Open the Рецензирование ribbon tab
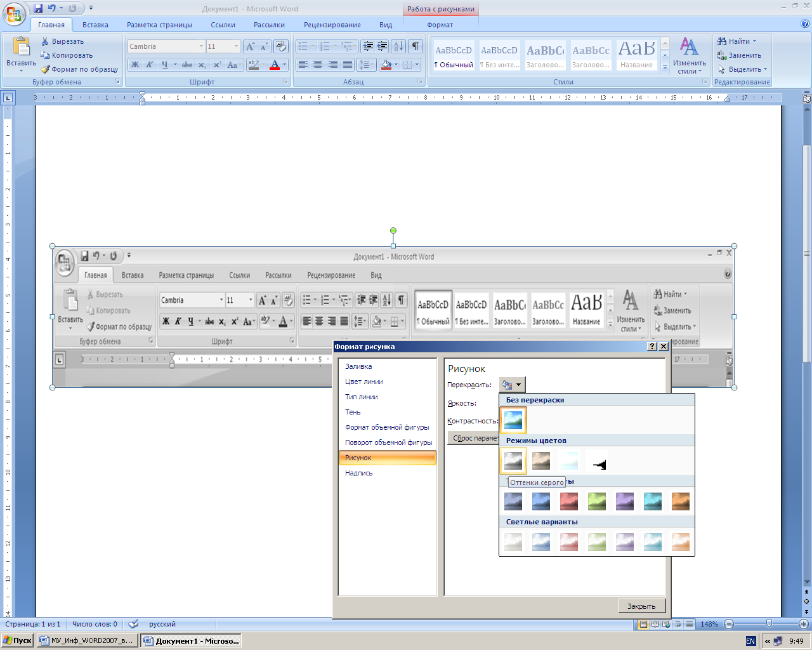 pyautogui.click(x=332, y=25)
